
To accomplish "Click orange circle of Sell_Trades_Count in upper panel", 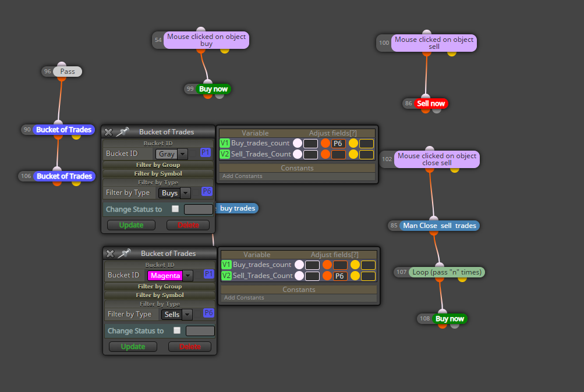I will (325, 154).
